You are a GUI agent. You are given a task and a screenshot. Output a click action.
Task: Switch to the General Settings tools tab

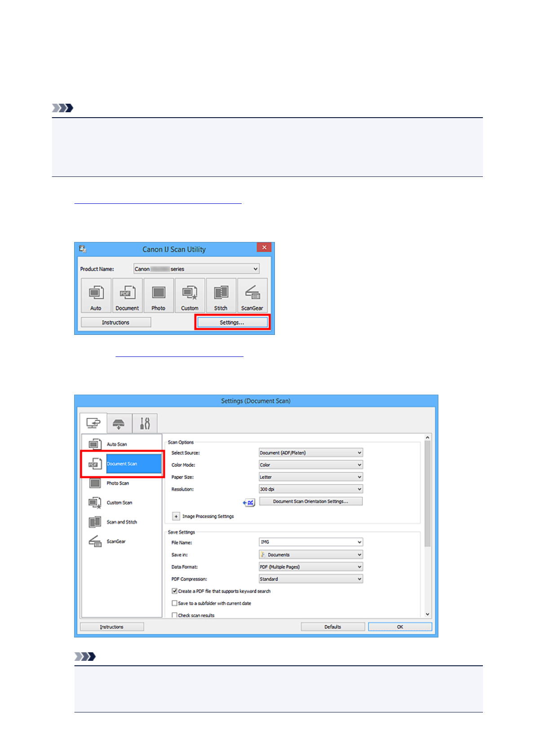pos(145,423)
